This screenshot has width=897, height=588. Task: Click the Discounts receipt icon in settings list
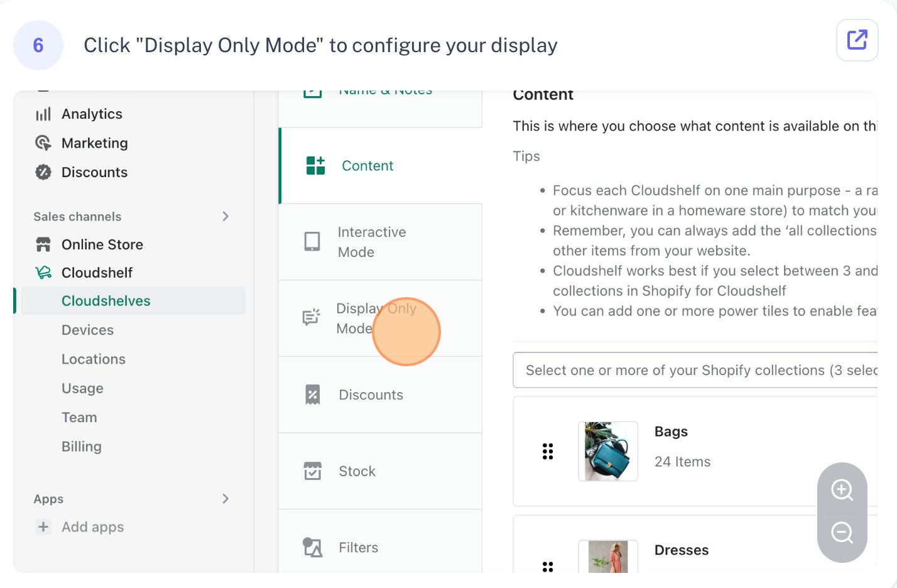(x=312, y=395)
